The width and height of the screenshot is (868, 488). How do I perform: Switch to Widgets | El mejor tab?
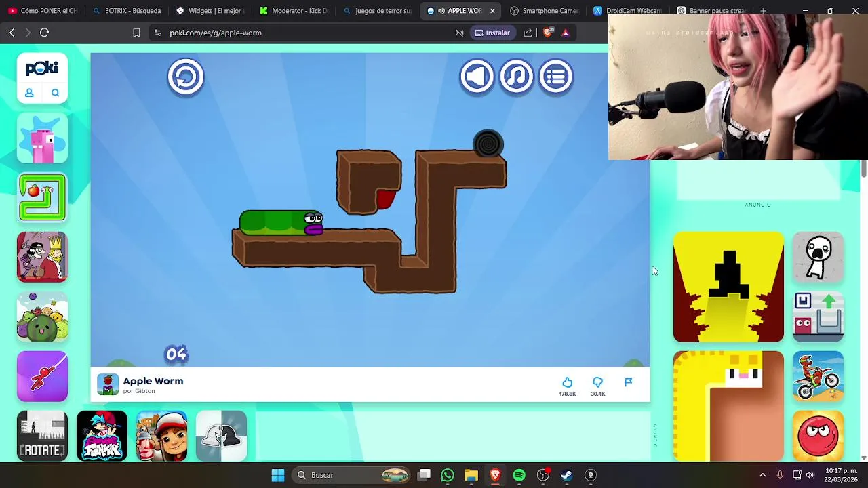[x=211, y=11]
